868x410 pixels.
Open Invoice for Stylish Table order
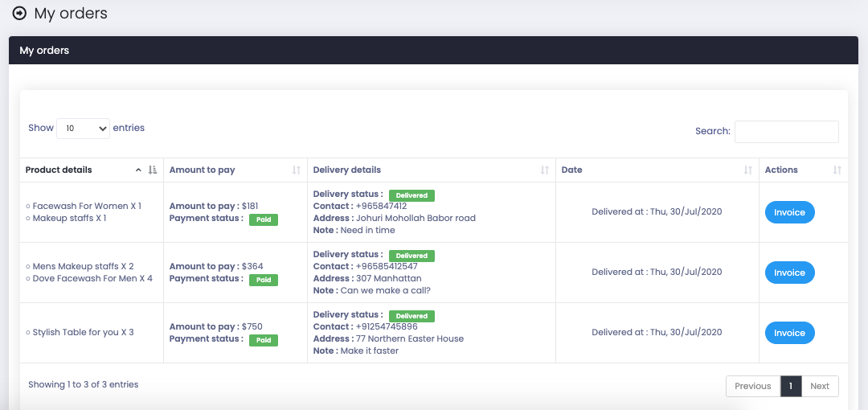coord(789,333)
